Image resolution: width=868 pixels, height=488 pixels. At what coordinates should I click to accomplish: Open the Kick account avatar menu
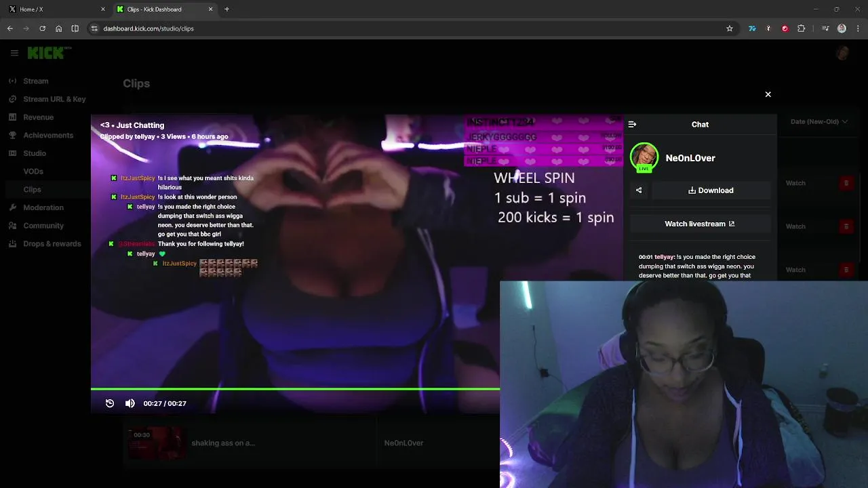tap(843, 53)
